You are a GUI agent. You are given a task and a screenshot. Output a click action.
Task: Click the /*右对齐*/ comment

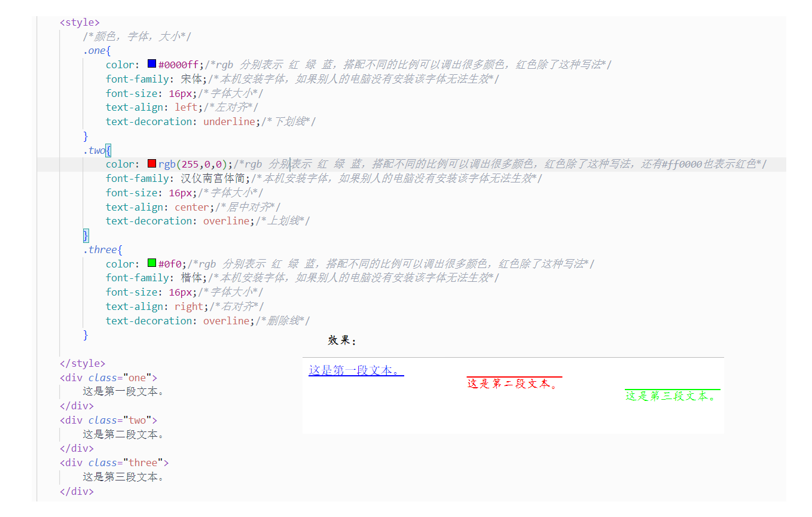[236, 306]
